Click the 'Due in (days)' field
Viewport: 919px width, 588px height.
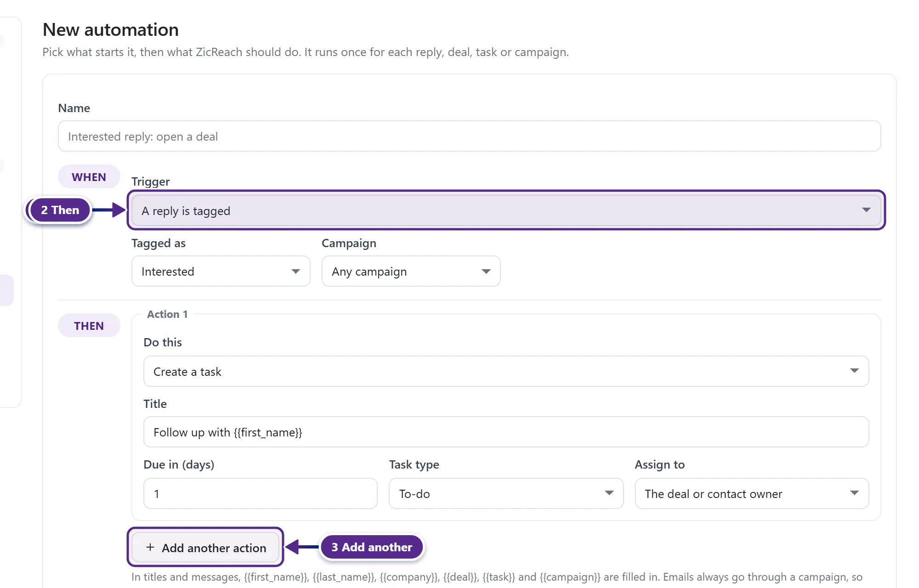260,493
